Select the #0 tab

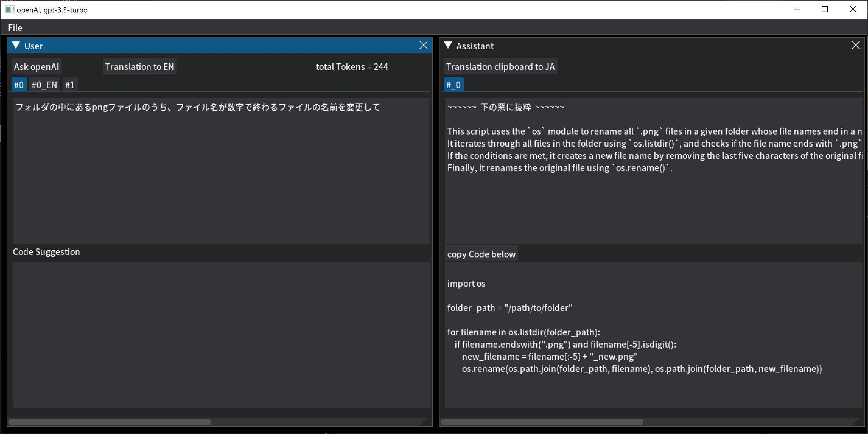pyautogui.click(x=19, y=85)
